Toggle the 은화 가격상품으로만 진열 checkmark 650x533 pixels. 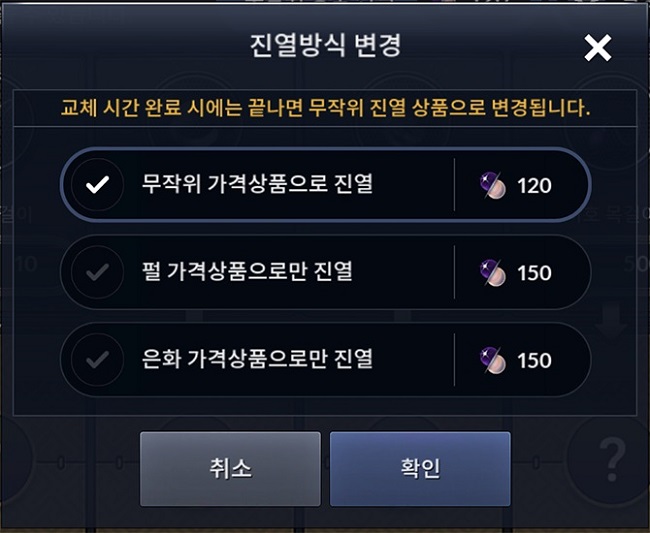98,359
